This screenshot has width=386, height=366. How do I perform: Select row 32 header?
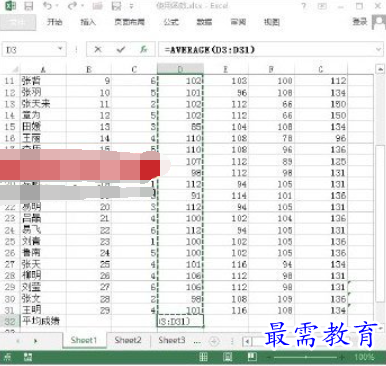pos(10,321)
